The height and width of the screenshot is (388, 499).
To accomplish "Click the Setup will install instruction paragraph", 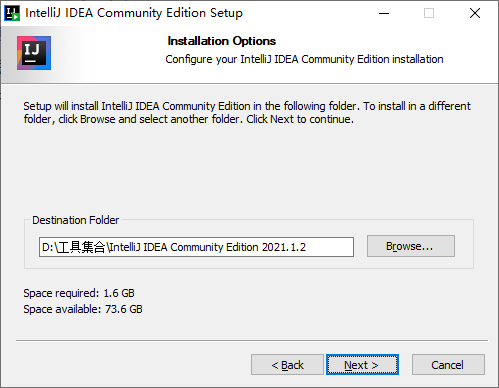I will click(x=247, y=113).
